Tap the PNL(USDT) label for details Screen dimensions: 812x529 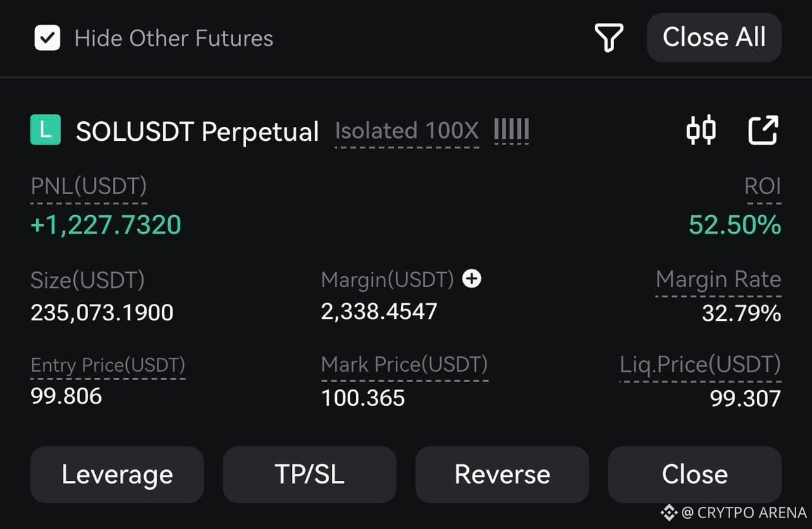pos(89,186)
